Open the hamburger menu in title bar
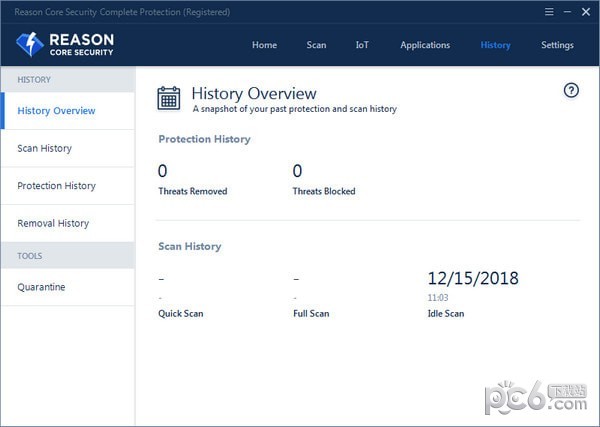The height and width of the screenshot is (427, 600). [x=549, y=12]
